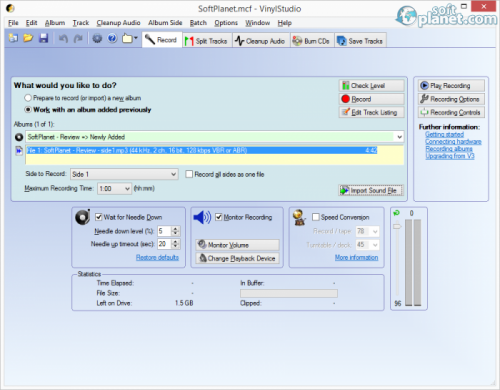
Task: Click the In Buffer progress bar
Action: click(x=289, y=293)
